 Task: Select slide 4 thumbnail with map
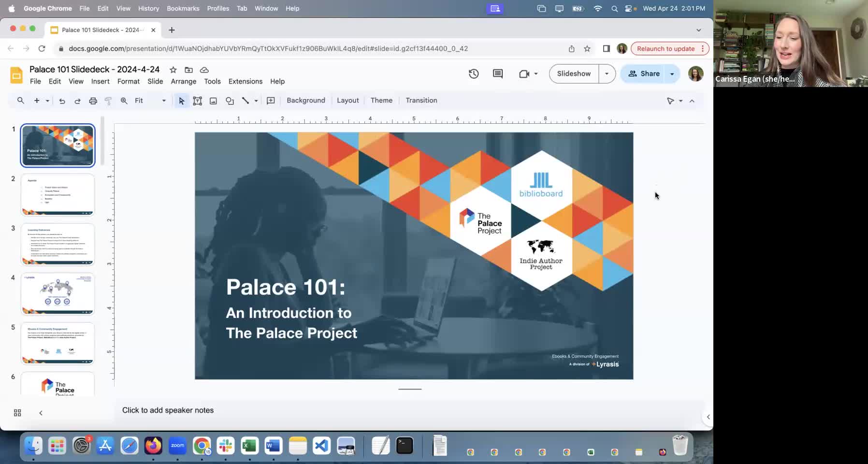click(58, 293)
